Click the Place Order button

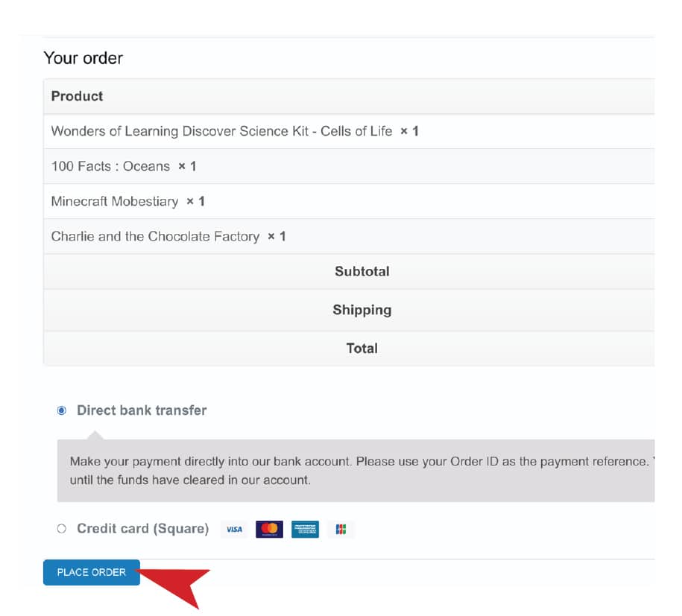[x=92, y=572]
